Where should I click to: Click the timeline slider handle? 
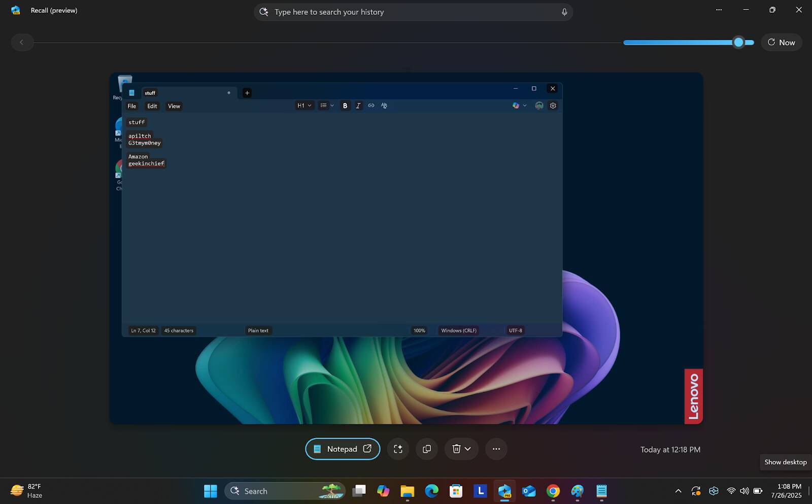click(x=738, y=43)
